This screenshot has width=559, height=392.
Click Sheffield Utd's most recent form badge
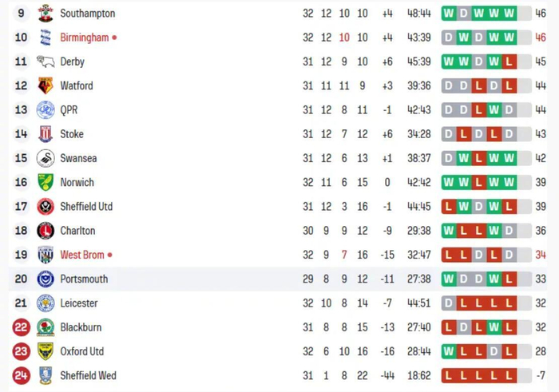tap(509, 207)
